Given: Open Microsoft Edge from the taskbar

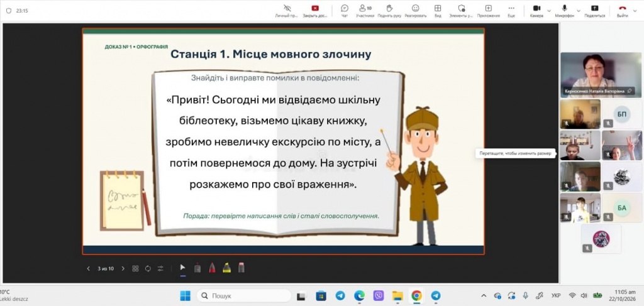Looking at the screenshot, I should coord(359,296).
